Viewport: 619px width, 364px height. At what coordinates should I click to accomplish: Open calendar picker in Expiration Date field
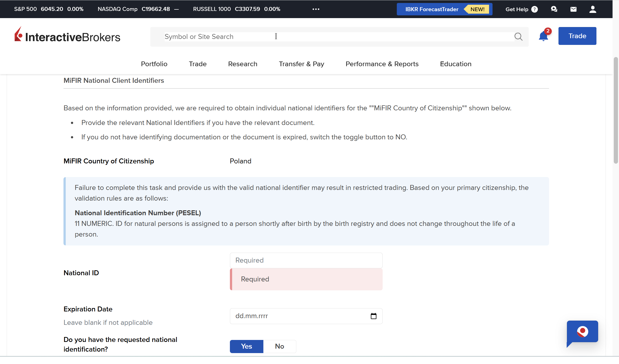pyautogui.click(x=373, y=316)
